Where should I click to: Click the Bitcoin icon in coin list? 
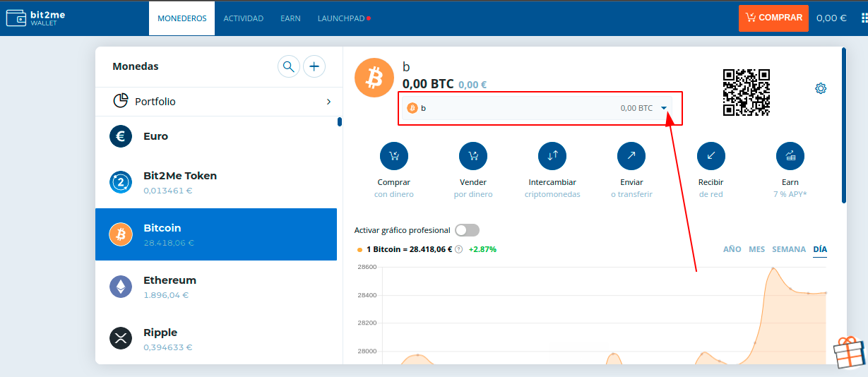pyautogui.click(x=121, y=234)
